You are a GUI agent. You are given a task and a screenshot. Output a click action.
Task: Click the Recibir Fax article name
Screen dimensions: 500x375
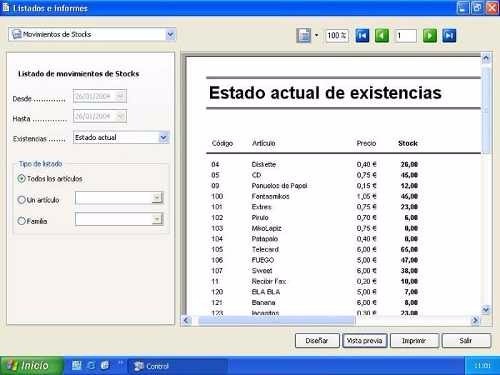(x=269, y=281)
